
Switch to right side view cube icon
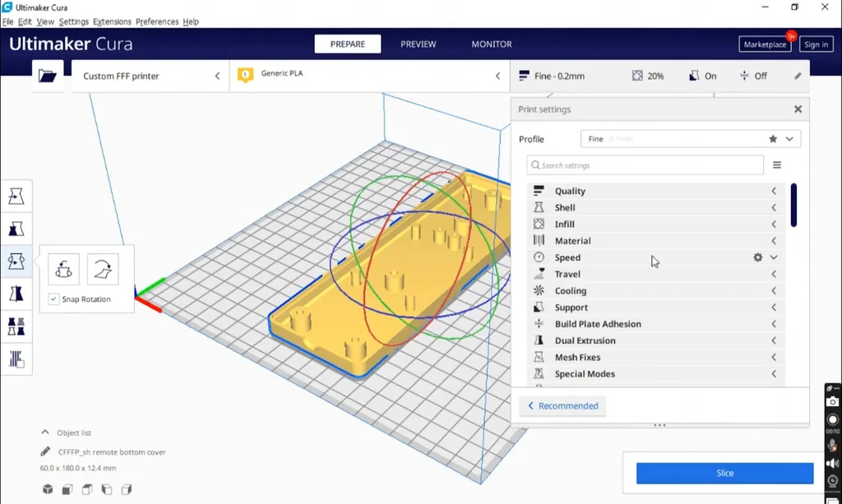tap(127, 489)
